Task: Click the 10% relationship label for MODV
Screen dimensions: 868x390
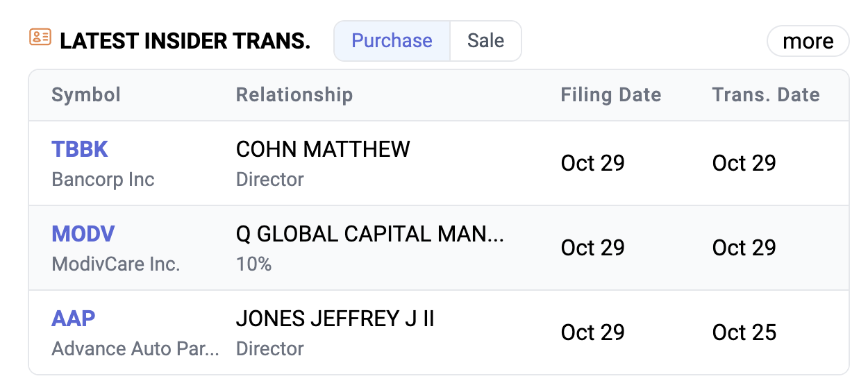Action: click(x=253, y=264)
